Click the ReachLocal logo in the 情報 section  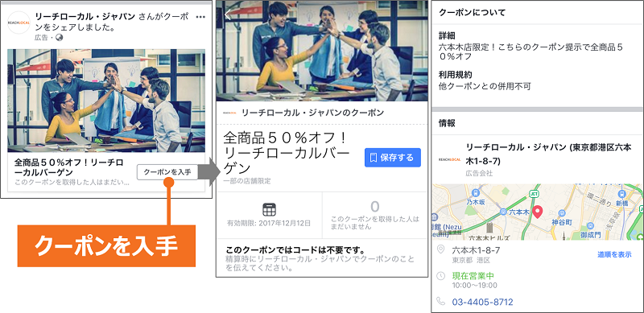pos(449,159)
